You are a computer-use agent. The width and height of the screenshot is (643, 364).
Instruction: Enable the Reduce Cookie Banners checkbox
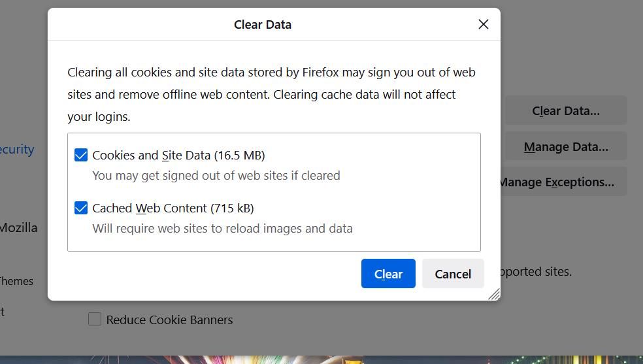click(x=95, y=319)
